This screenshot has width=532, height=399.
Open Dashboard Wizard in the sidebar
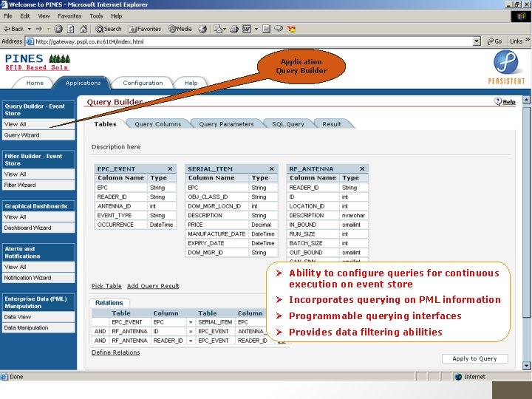click(38, 228)
